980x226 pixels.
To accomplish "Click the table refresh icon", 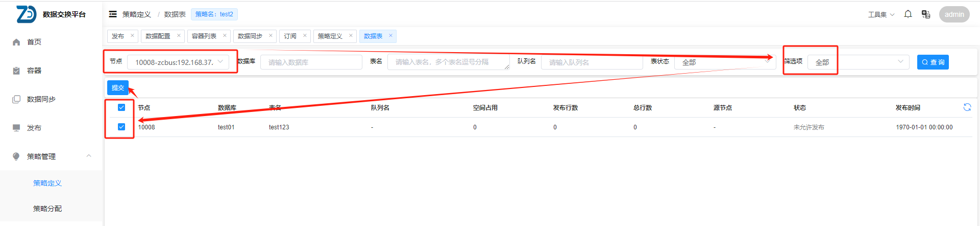I will 967,107.
